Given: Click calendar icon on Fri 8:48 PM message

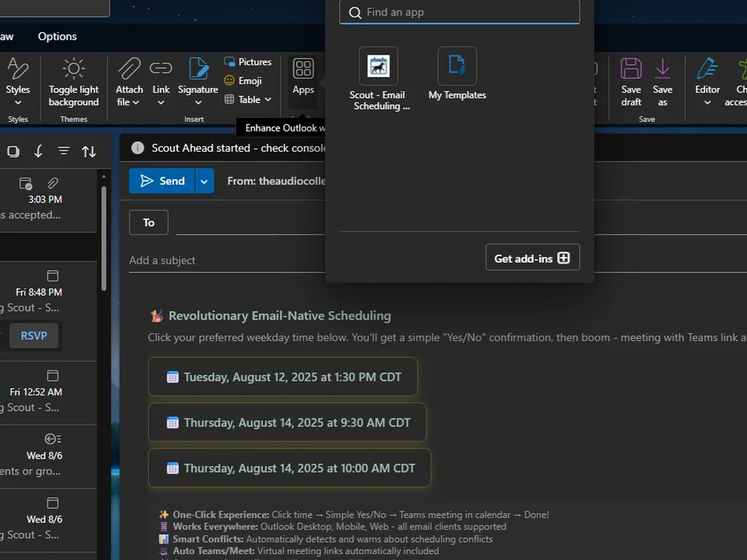Looking at the screenshot, I should 52,276.
